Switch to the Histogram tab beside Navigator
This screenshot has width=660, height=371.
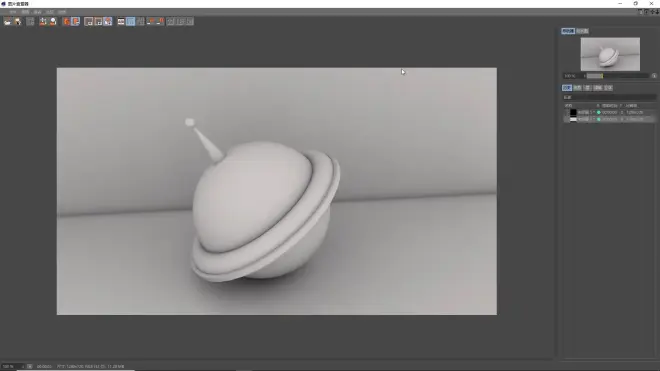tap(582, 31)
